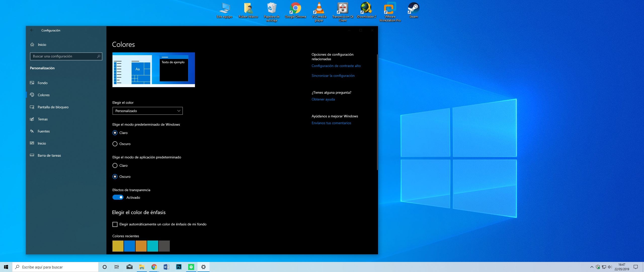Launch Photoshop from the taskbar

[179, 267]
